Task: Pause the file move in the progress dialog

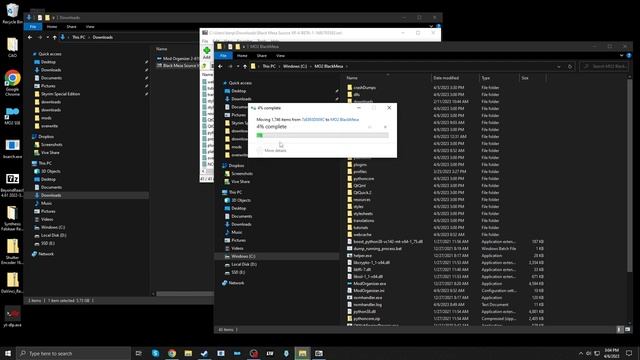Action: click(x=370, y=127)
